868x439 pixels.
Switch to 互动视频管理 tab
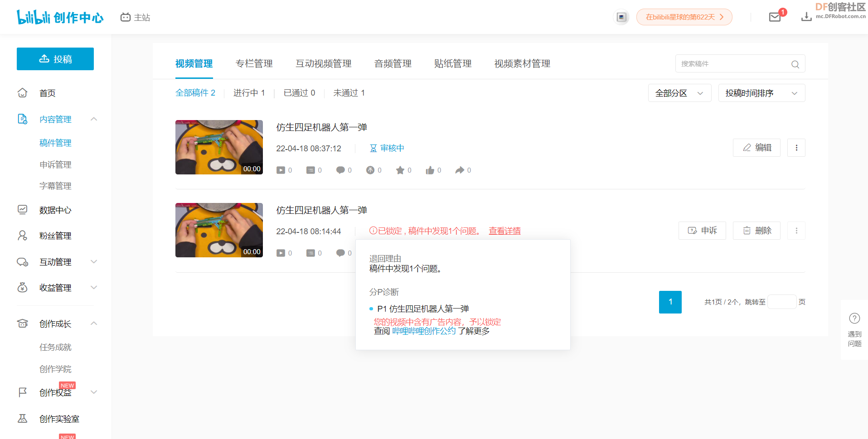(x=324, y=63)
